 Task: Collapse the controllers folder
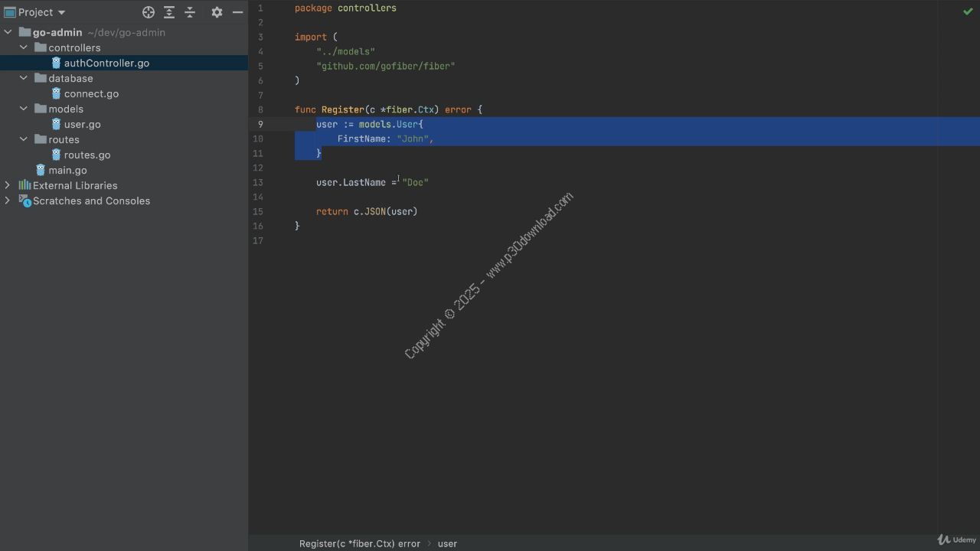[24, 47]
